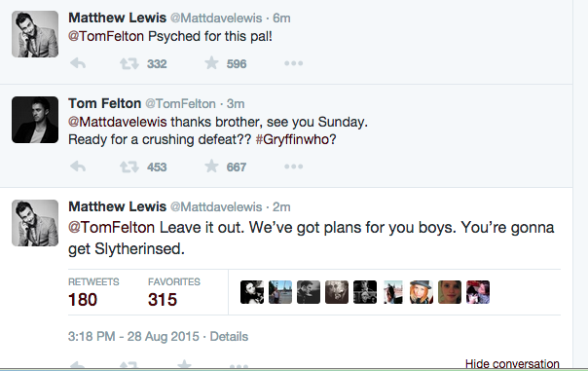
Task: Retweet the tweet with 332 retweets
Action: coord(129,63)
